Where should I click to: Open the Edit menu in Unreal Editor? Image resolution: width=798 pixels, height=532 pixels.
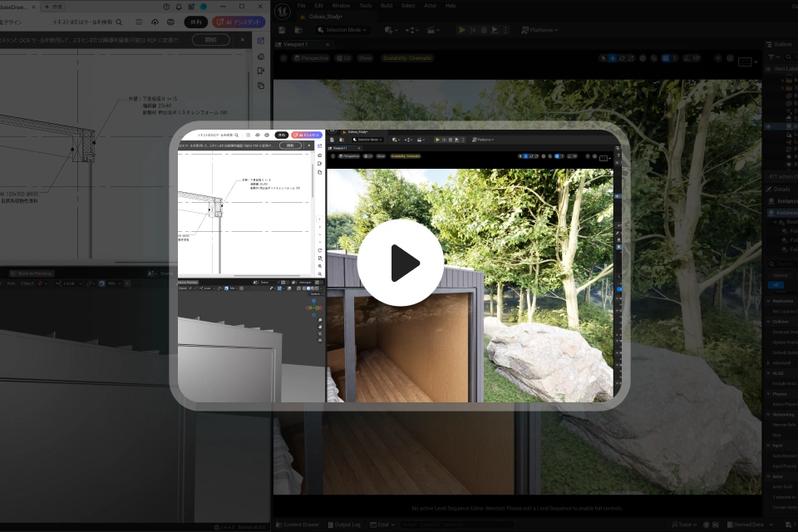(318, 6)
